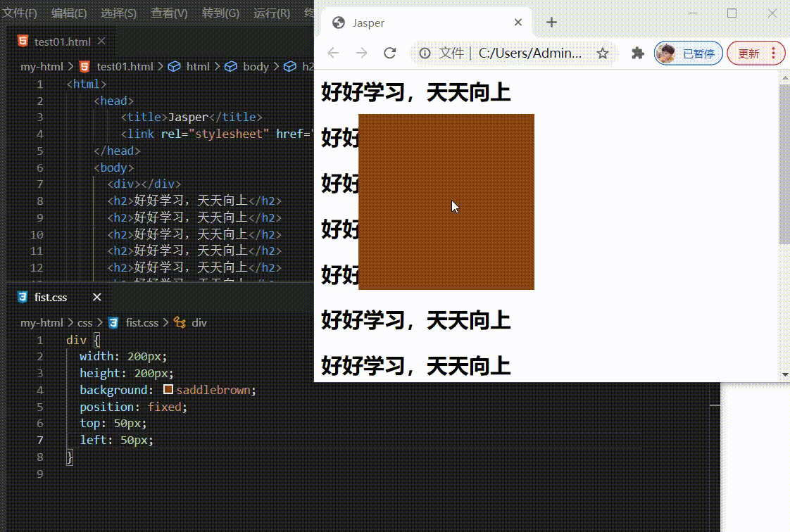Viewport: 790px width, 532px height.
Task: Minimize the Chrome browser window
Action: 693,13
